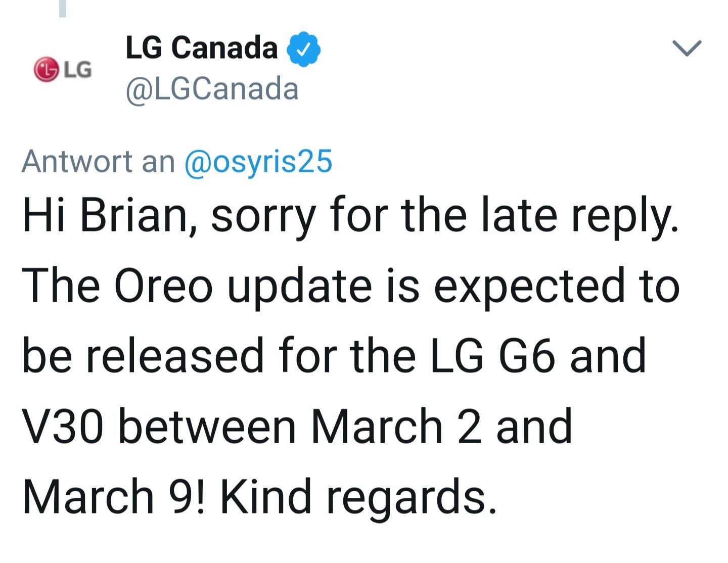Click the blue verified badge
The image size is (728, 563).
[x=304, y=49]
